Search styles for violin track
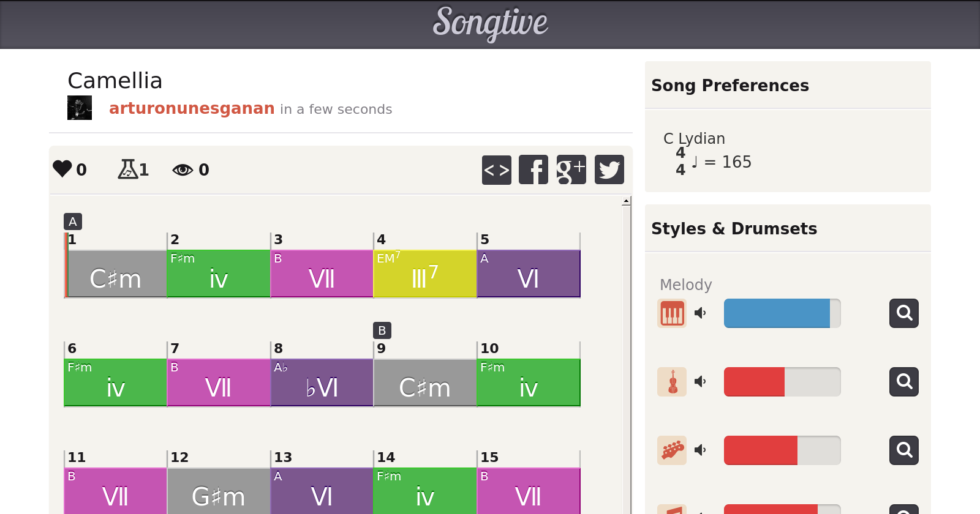 pyautogui.click(x=903, y=382)
